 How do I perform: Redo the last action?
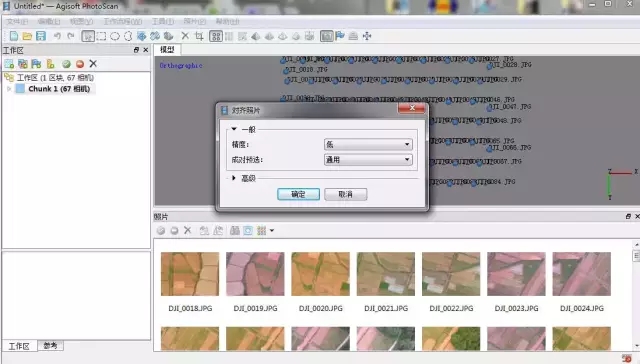71,36
